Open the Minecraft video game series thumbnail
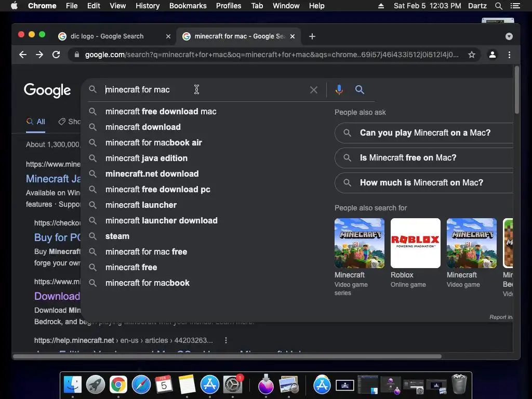The image size is (532, 399). point(360,243)
